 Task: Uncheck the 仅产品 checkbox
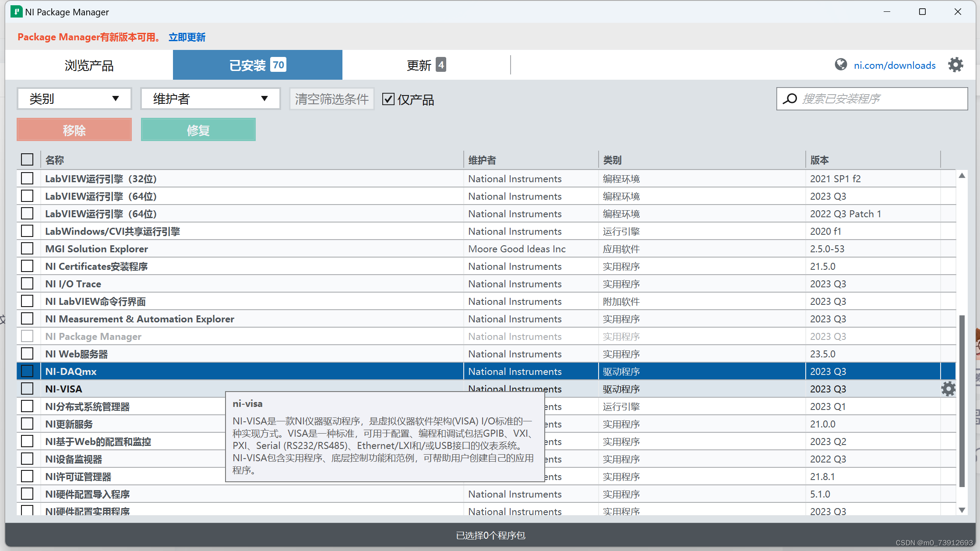coord(388,99)
